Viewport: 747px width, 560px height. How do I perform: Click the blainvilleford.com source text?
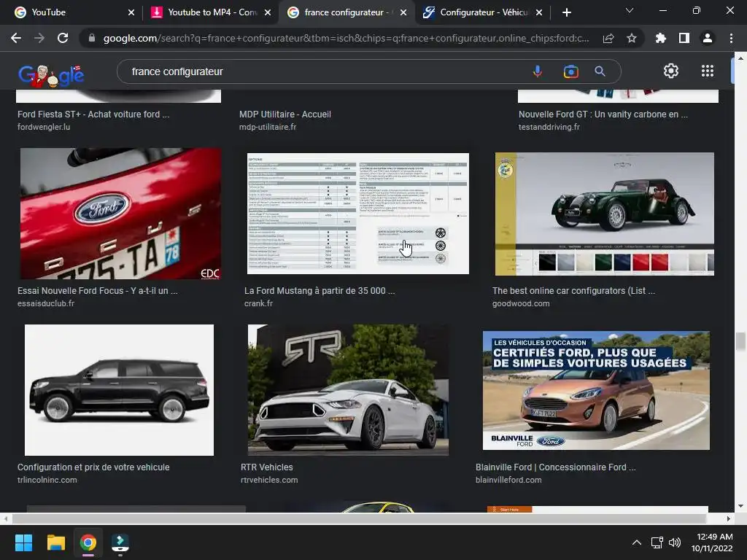point(508,480)
